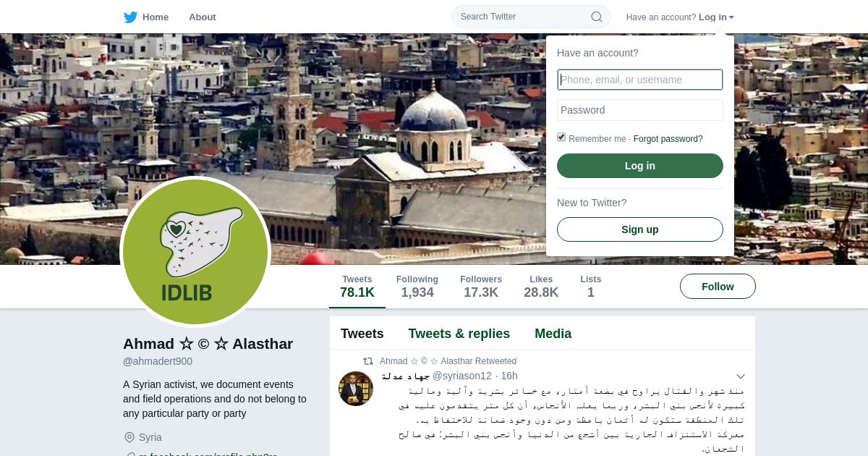Click the tweet author's avatar
The image size is (868, 456).
pyautogui.click(x=356, y=389)
